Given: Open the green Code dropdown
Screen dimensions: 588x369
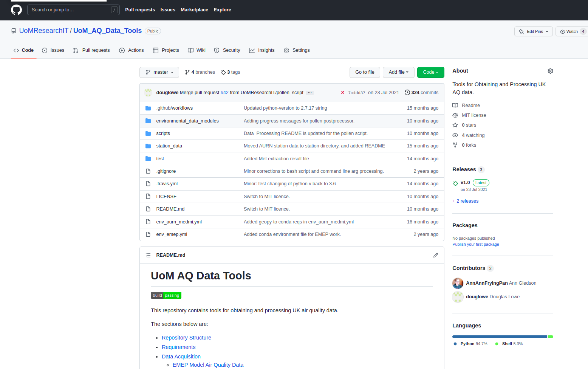Looking at the screenshot, I should pyautogui.click(x=431, y=72).
